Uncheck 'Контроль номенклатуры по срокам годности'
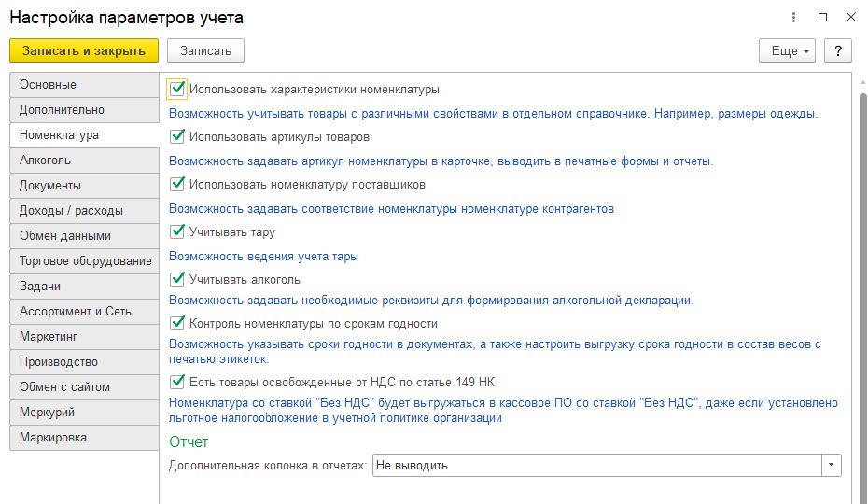Image resolution: width=868 pixels, height=504 pixels. click(x=177, y=323)
